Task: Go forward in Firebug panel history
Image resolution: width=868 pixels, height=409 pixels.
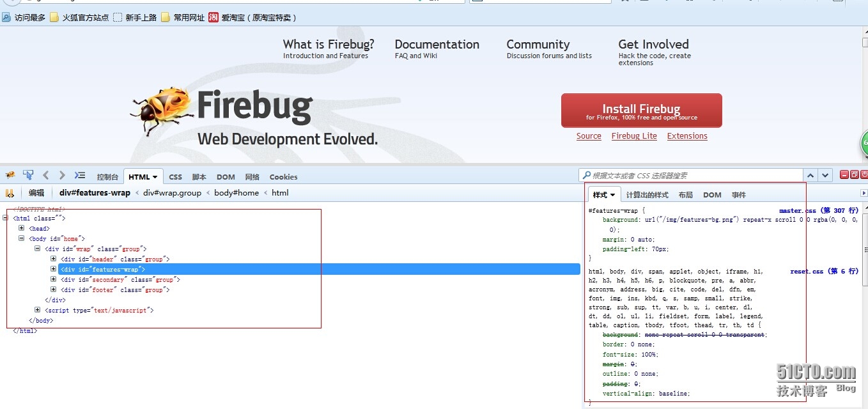Action: point(62,175)
